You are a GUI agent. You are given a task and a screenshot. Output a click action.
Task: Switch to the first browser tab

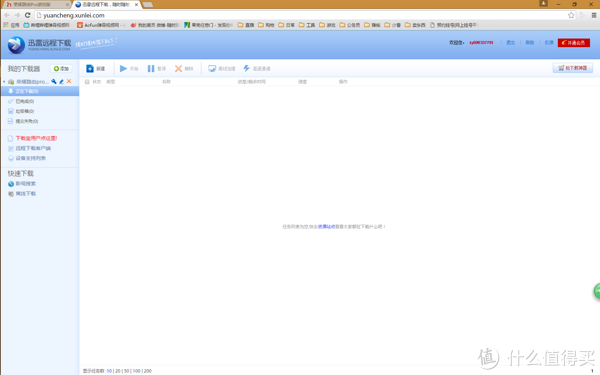coord(35,5)
